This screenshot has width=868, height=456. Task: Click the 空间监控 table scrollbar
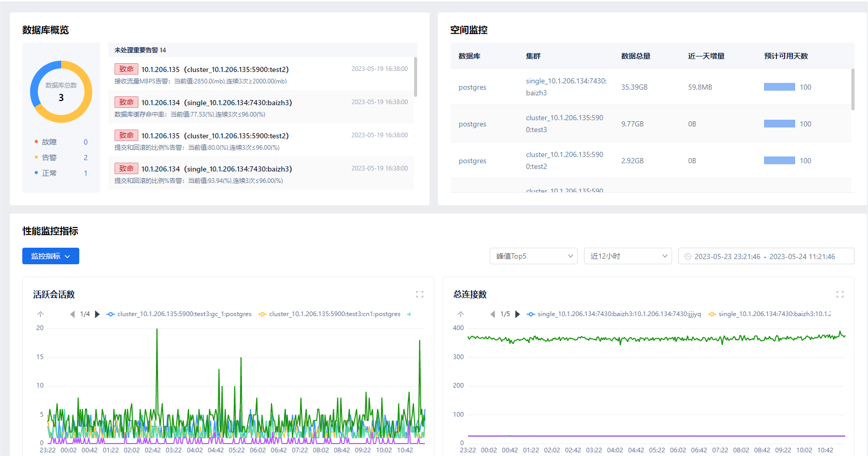point(853,89)
